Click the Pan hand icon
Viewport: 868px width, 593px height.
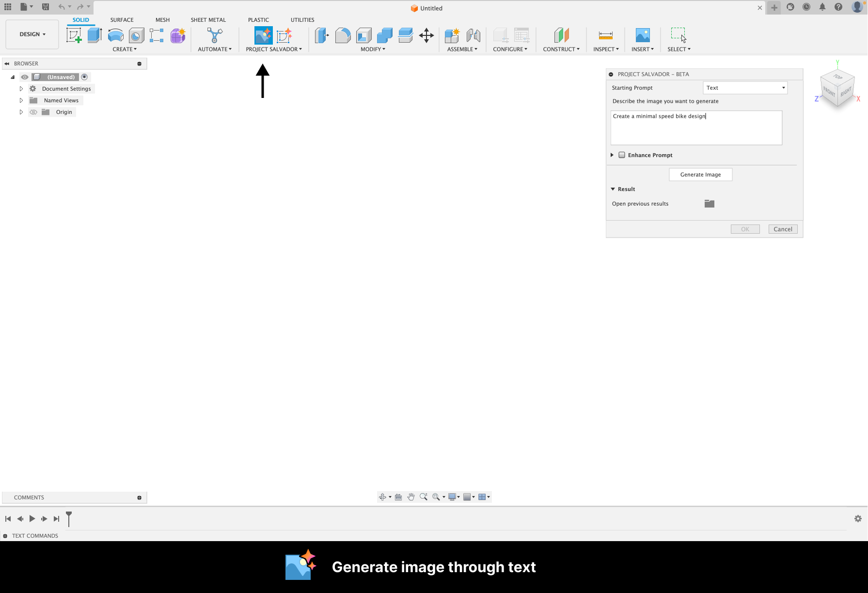coord(411,497)
